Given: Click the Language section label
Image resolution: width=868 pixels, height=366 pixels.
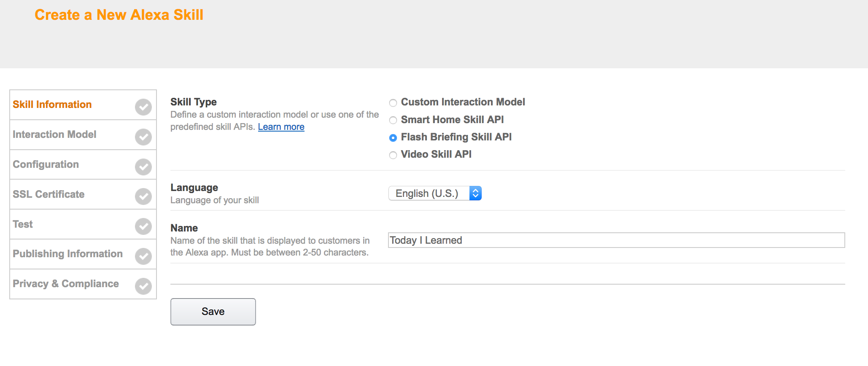Looking at the screenshot, I should tap(194, 188).
